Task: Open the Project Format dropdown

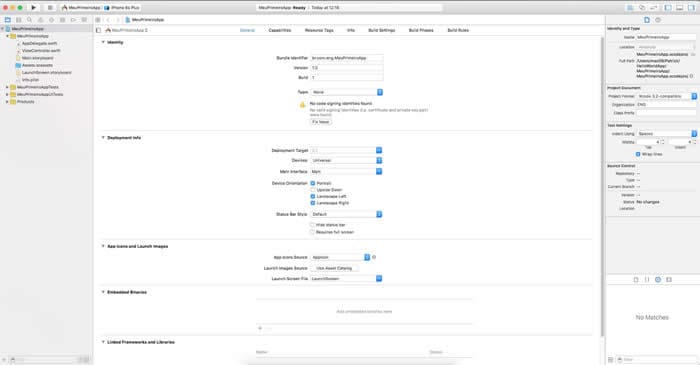Action: tap(667, 96)
